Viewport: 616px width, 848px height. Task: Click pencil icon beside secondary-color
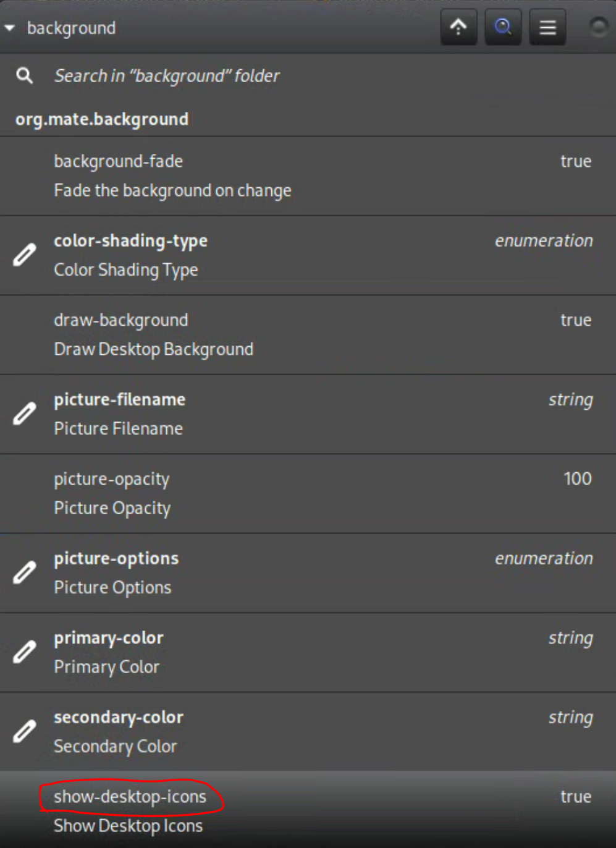[x=25, y=732]
